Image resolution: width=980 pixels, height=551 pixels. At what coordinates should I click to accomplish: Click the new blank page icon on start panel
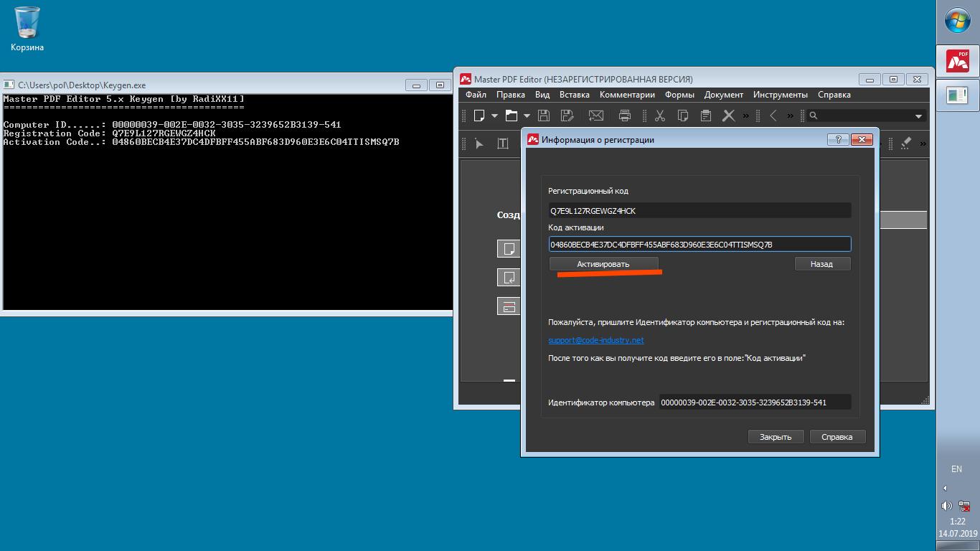(508, 249)
